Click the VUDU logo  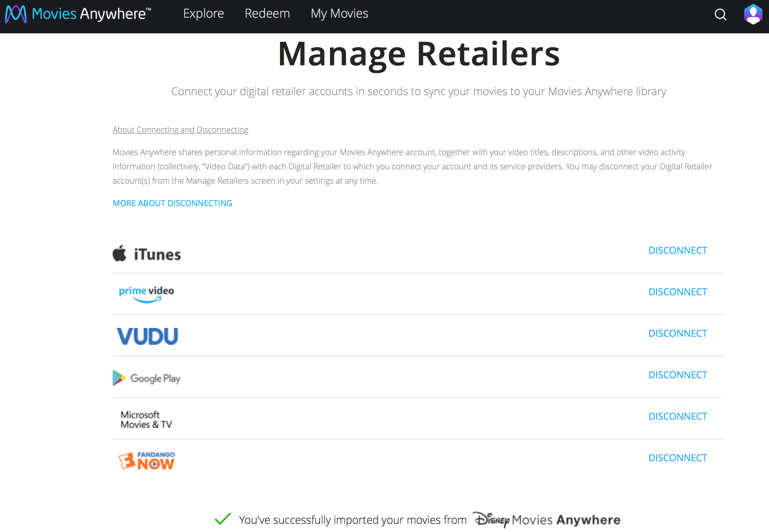[147, 336]
